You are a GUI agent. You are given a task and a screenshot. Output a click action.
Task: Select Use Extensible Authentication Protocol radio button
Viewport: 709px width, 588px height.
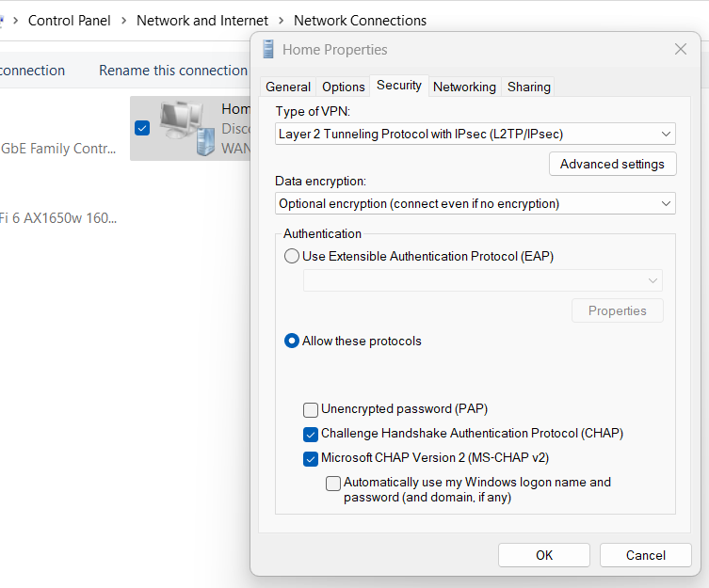tap(292, 256)
